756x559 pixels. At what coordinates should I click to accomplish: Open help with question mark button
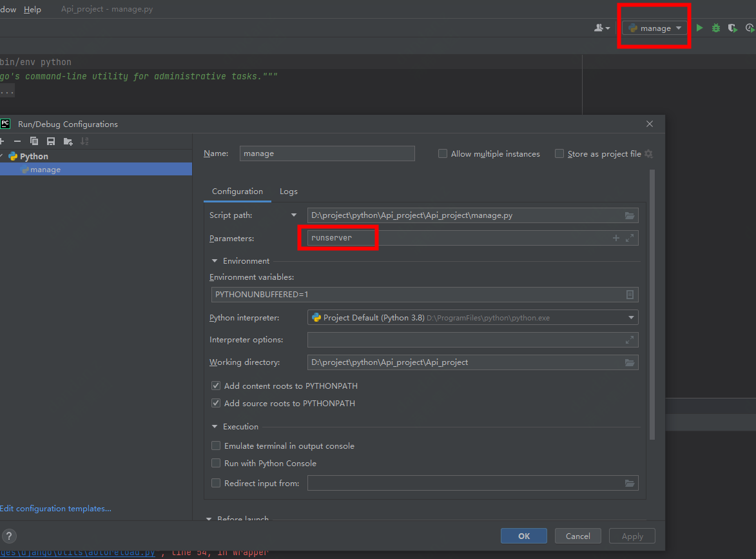click(9, 536)
